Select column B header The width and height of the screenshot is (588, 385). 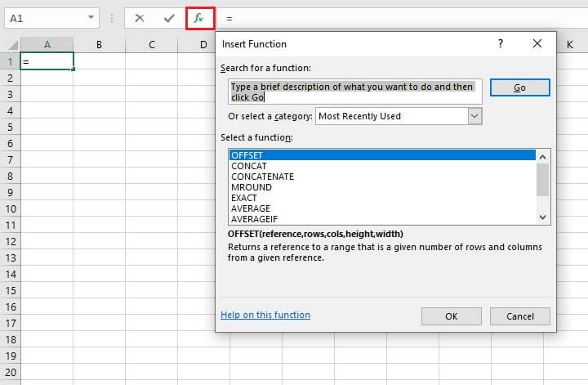[99, 44]
